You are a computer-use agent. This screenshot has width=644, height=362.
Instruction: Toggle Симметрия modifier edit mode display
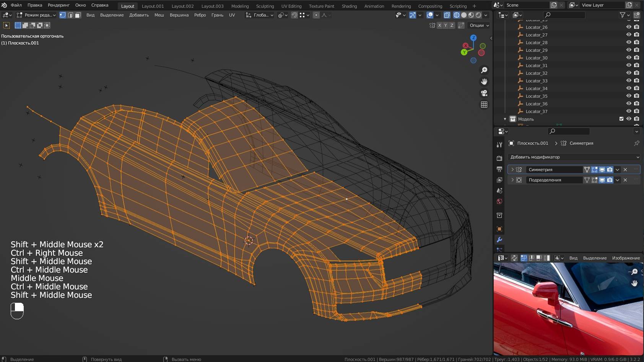tap(594, 170)
